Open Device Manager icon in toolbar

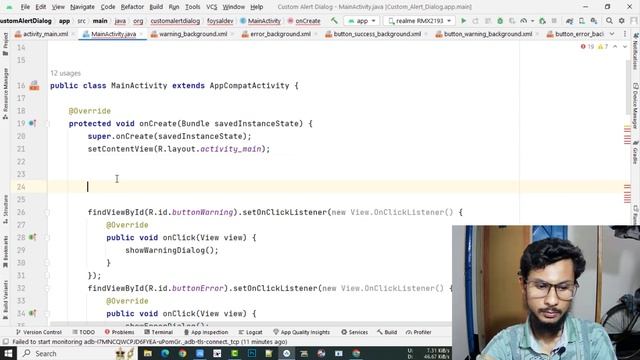click(582, 21)
